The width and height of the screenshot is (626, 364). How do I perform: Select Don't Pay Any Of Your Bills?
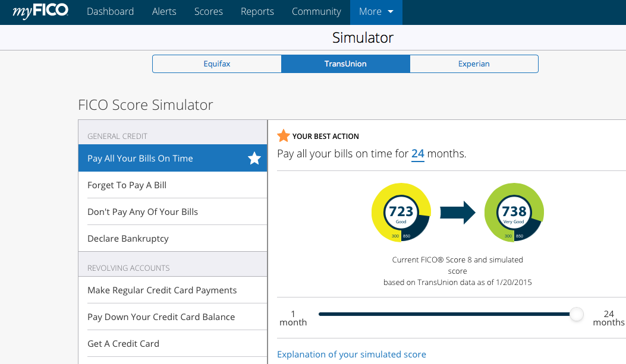172,212
